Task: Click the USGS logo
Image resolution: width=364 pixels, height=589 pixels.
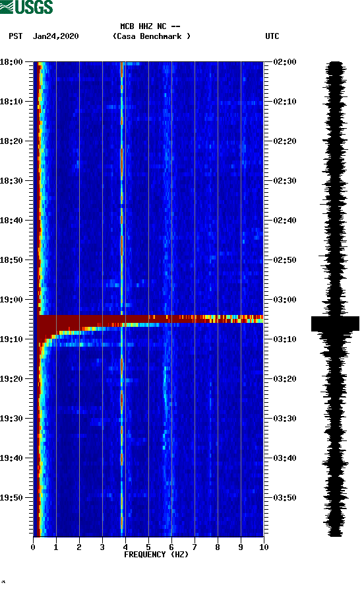Action: click(26, 7)
